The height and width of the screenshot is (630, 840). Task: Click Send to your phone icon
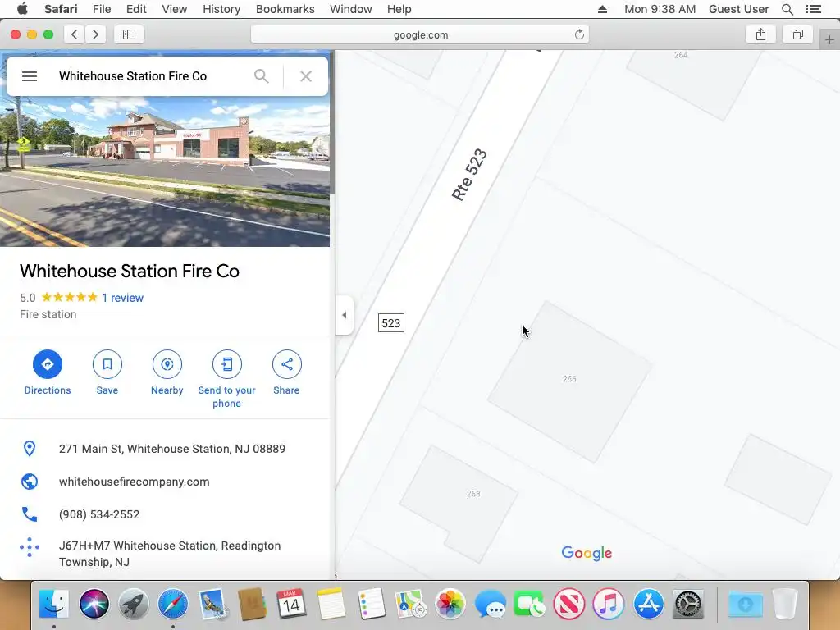tap(227, 364)
